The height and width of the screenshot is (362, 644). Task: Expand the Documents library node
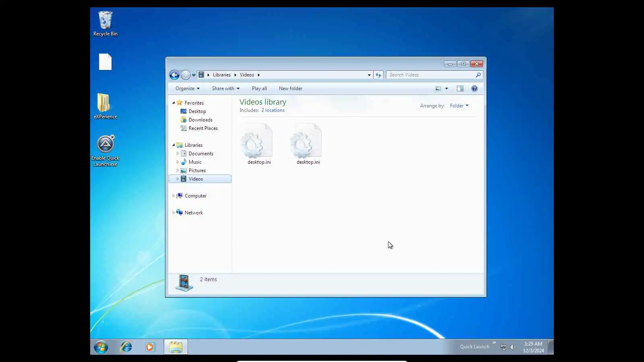[178, 154]
